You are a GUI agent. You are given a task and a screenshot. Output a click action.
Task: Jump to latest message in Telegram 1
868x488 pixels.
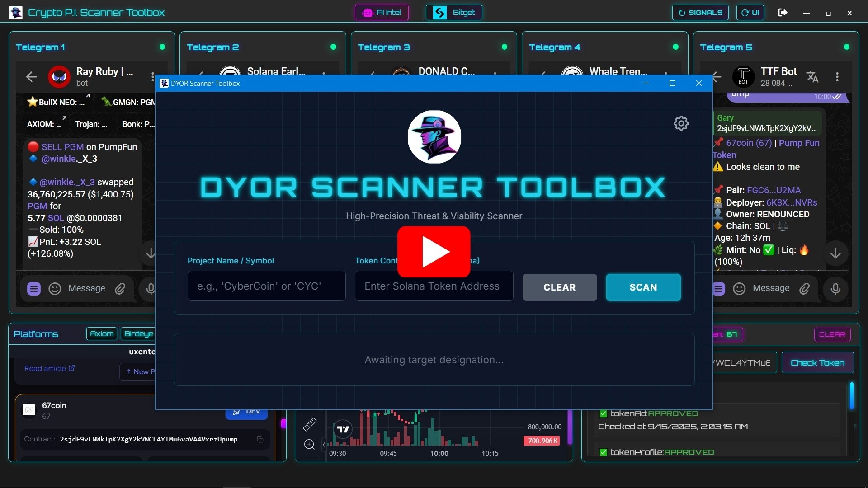pos(150,253)
